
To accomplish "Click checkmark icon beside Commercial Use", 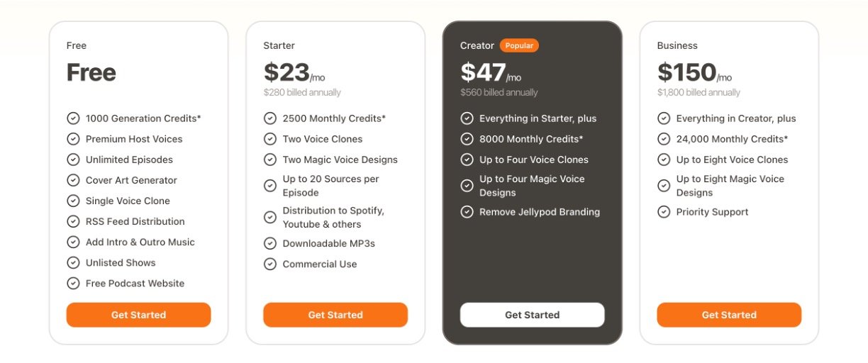I will (x=270, y=264).
